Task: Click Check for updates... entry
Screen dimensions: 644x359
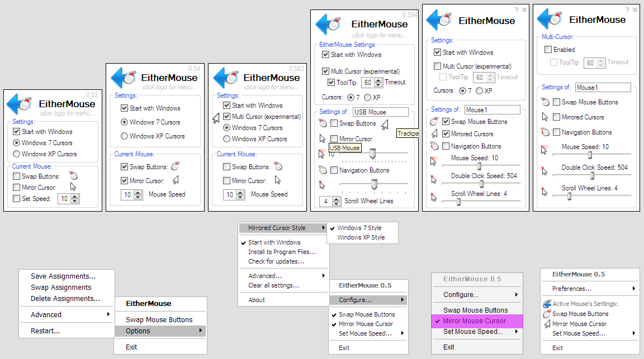Action: click(x=276, y=261)
